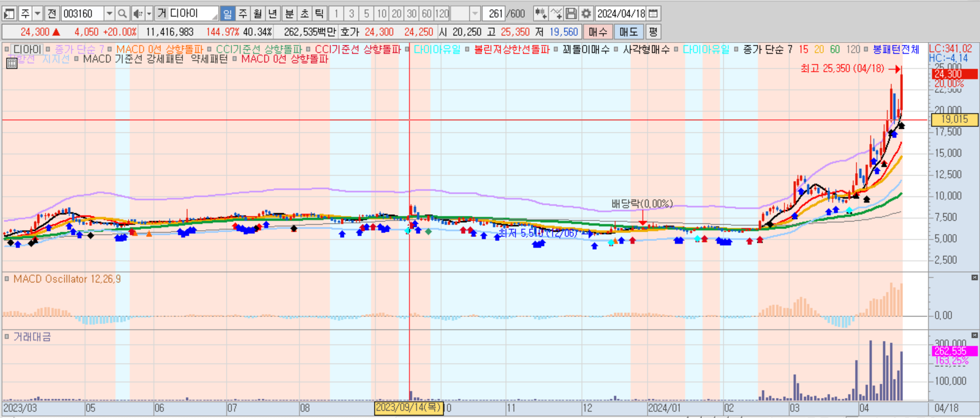Switch to 틱 tick period
980x418 pixels.
click(319, 14)
